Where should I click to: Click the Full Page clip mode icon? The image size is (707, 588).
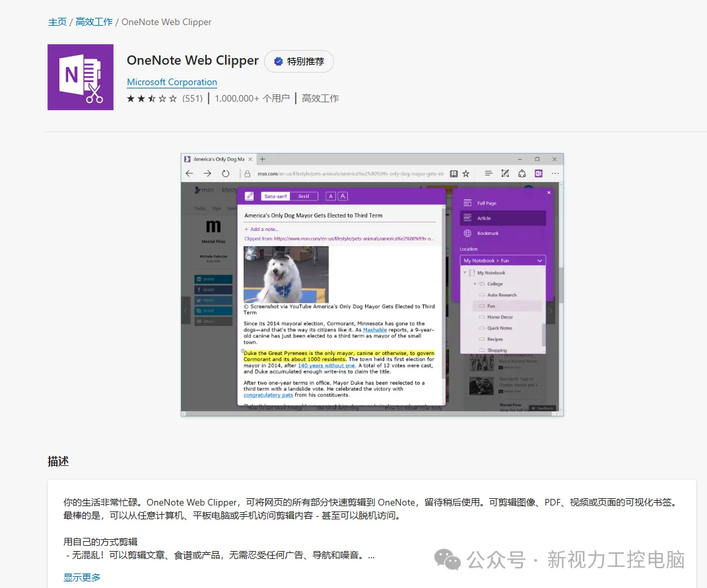467,203
